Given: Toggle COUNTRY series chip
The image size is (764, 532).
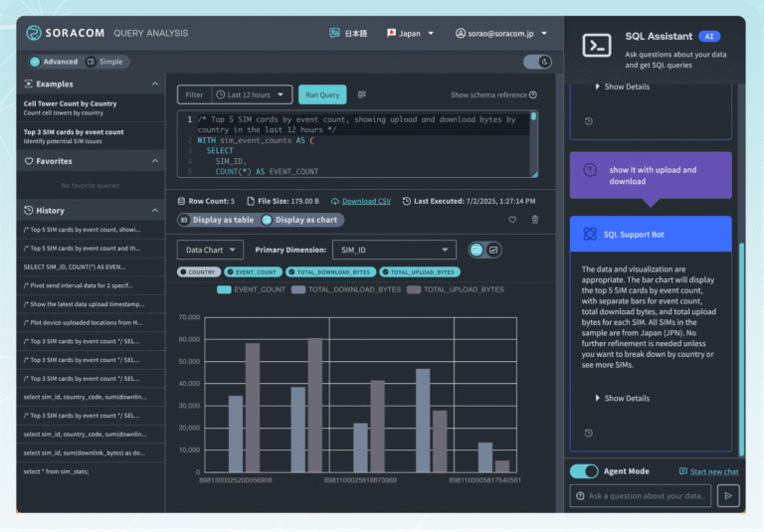Looking at the screenshot, I should [x=199, y=271].
